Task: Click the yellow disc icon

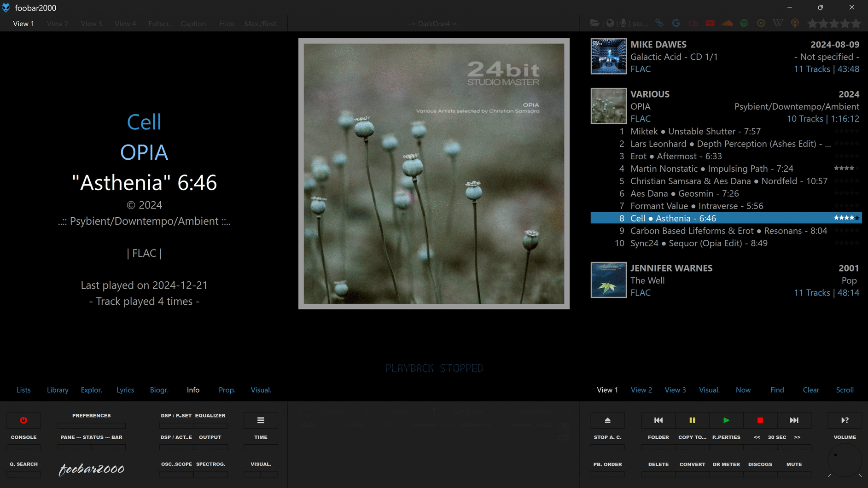Action: coord(761,23)
